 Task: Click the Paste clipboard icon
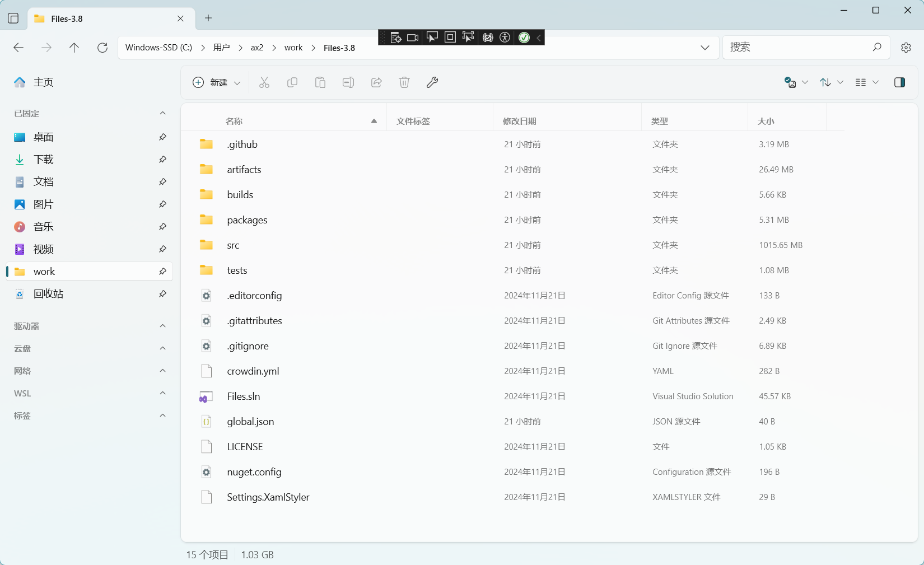point(320,83)
